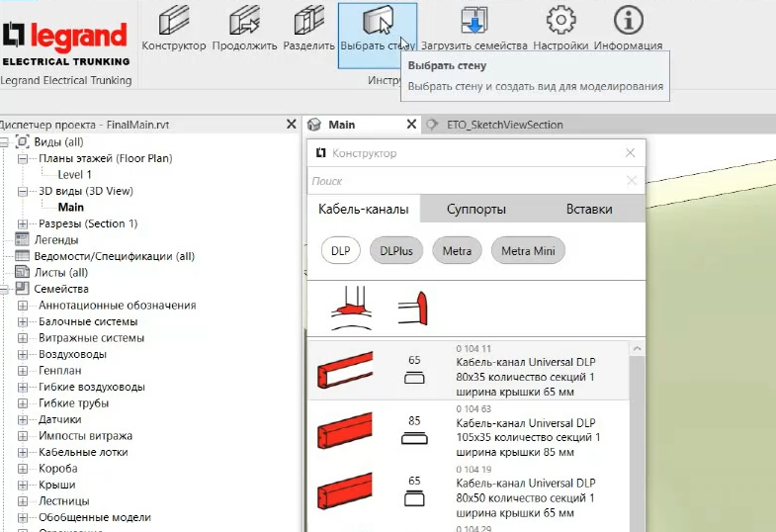Image resolution: width=776 pixels, height=532 pixels.
Task: Click the 65 mm cover icon of item 0 104 11
Action: pos(414,379)
